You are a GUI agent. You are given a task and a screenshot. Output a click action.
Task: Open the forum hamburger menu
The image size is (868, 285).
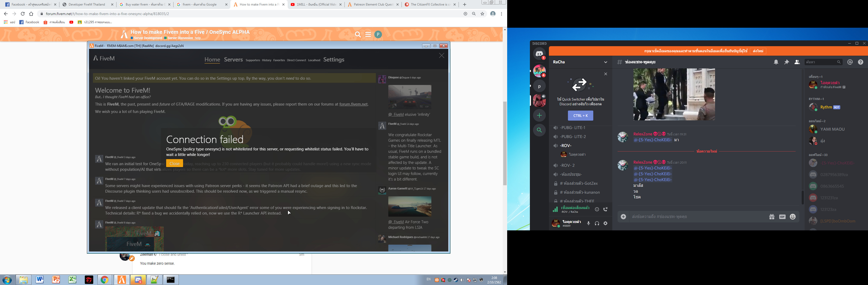click(x=368, y=34)
